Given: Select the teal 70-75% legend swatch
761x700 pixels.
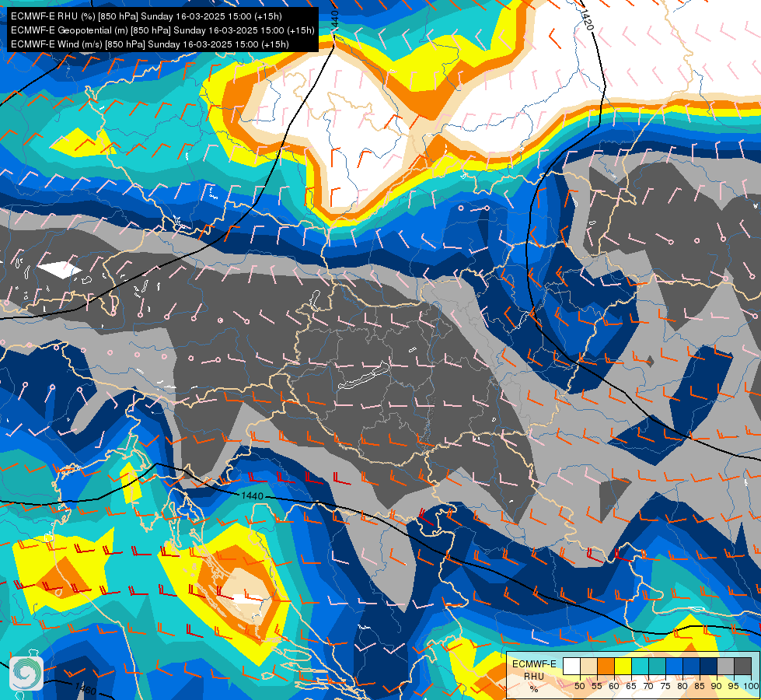Looking at the screenshot, I should (657, 666).
